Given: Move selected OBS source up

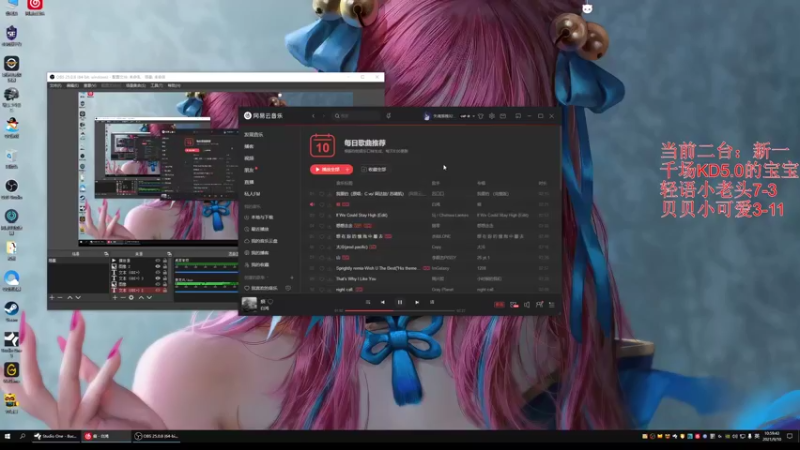Looking at the screenshot, I should pyautogui.click(x=141, y=297).
